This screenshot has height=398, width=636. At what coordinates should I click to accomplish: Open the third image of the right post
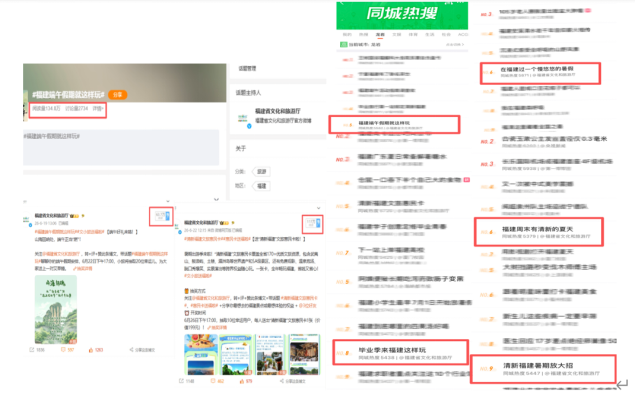(270, 355)
